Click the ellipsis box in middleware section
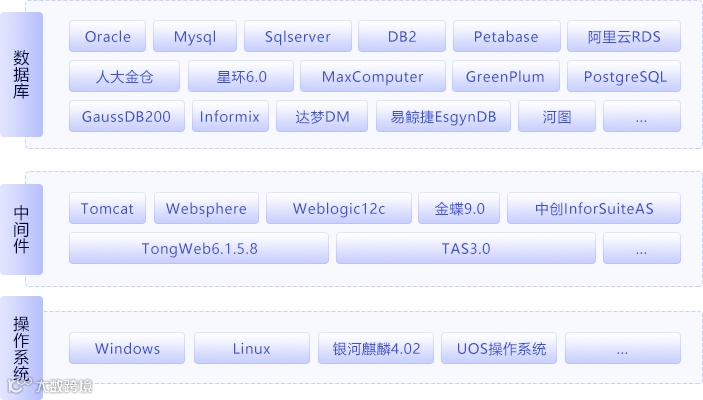Viewport: 703px width, 400px height. (642, 248)
